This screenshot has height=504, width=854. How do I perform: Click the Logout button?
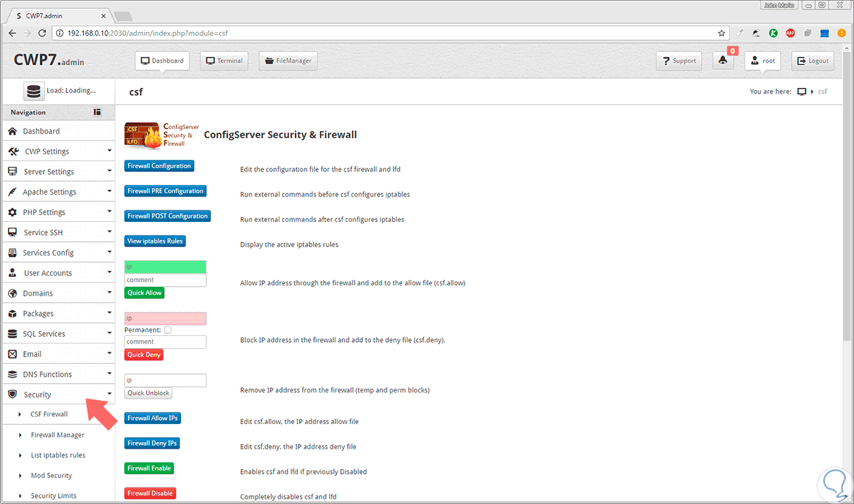813,61
